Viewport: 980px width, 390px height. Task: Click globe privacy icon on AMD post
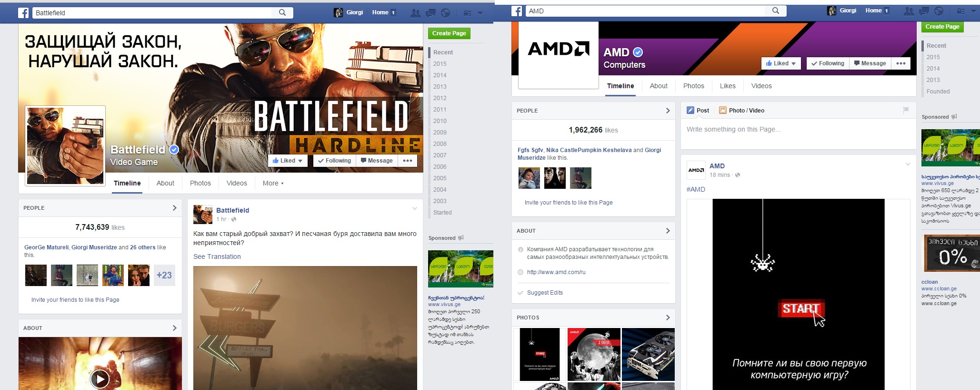(x=738, y=175)
